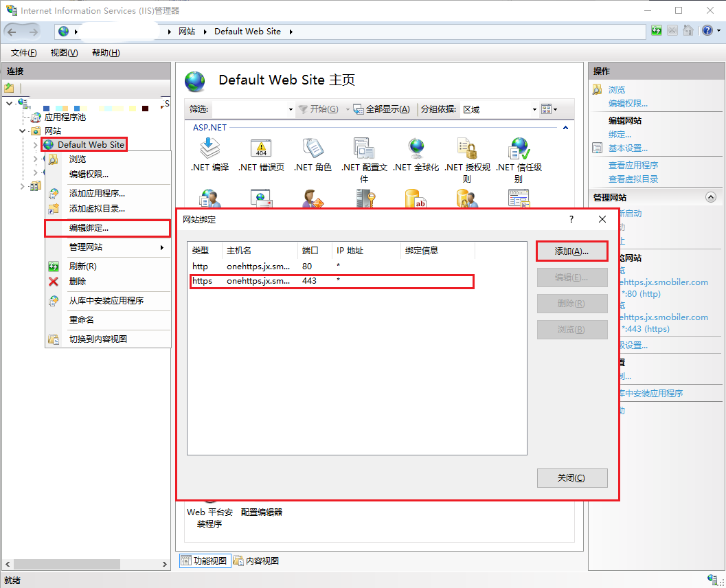Viewport: 726px width, 588px height.
Task: Click the ? help button in 网站绑定 dialog
Action: coord(571,219)
